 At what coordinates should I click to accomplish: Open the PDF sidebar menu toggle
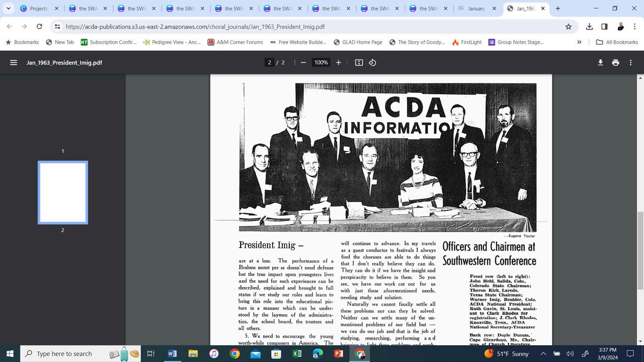13,63
